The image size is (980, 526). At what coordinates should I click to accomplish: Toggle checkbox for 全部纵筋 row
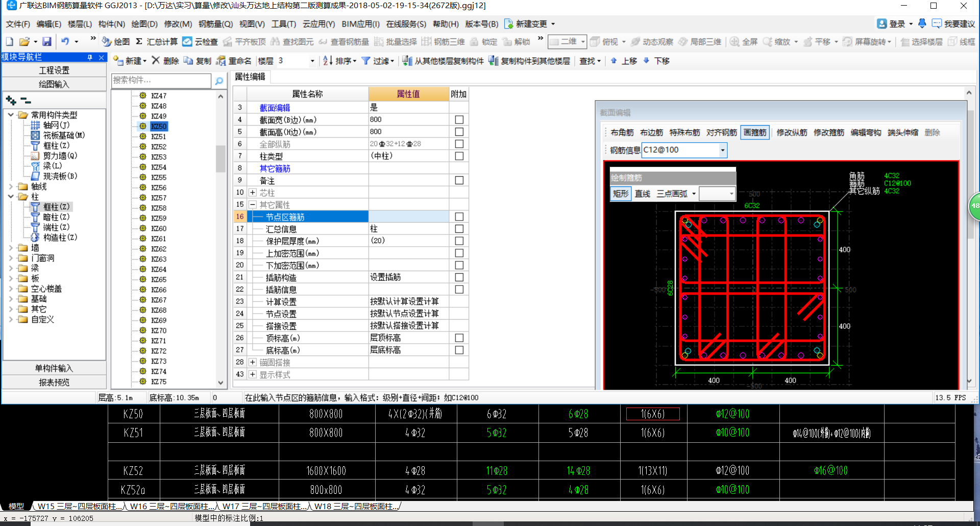pos(459,144)
